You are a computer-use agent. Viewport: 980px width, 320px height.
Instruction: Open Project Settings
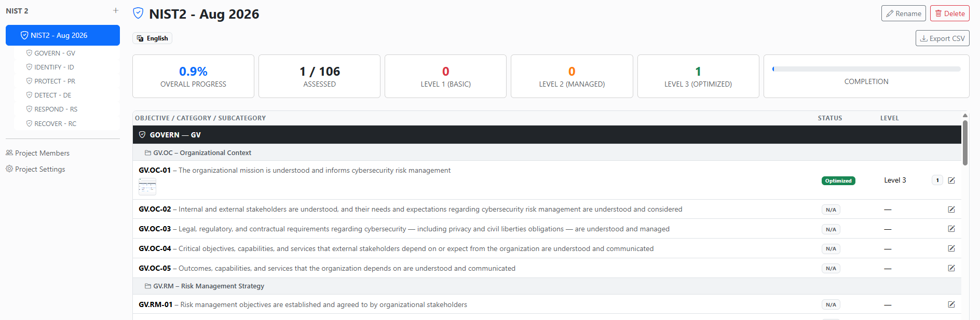[35, 169]
